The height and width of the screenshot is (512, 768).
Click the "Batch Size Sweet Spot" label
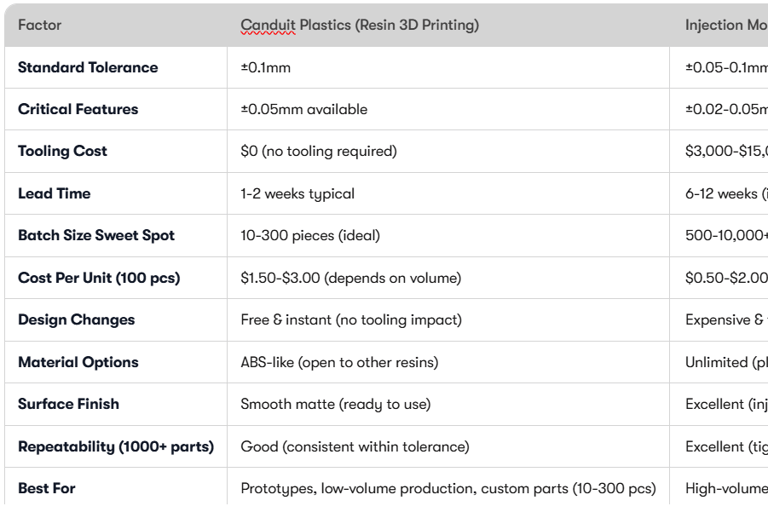tap(96, 236)
